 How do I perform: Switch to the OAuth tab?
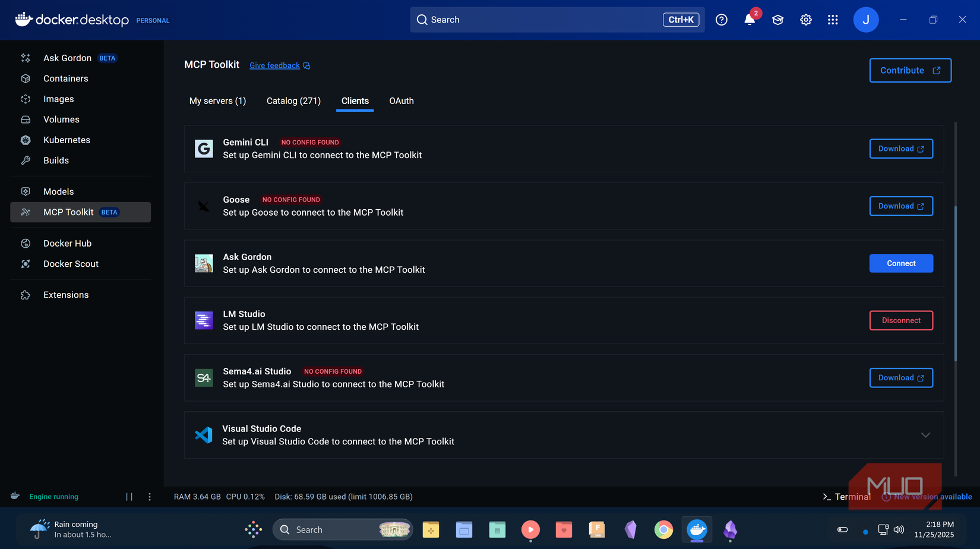[x=402, y=101]
